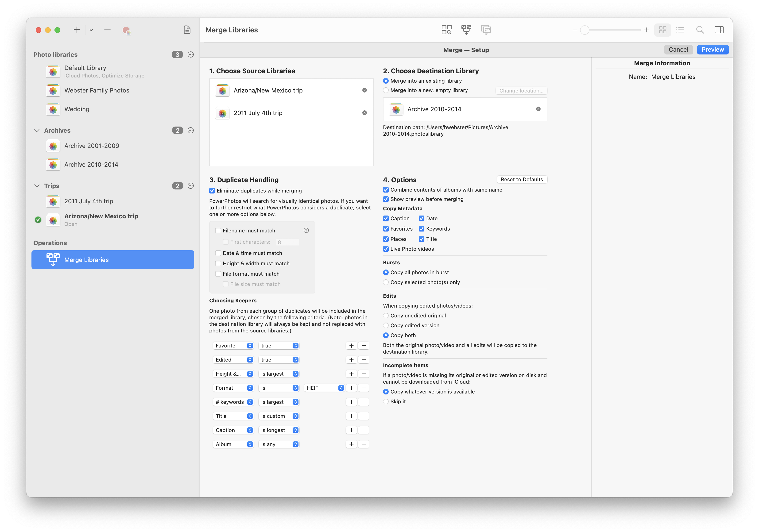
Task: Open the HEIF format dropdown
Action: click(324, 388)
